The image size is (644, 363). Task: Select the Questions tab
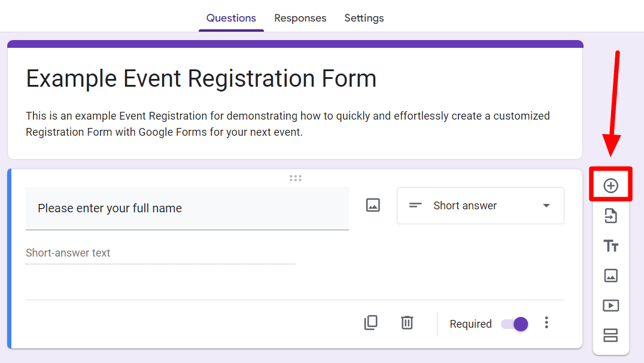tap(231, 18)
